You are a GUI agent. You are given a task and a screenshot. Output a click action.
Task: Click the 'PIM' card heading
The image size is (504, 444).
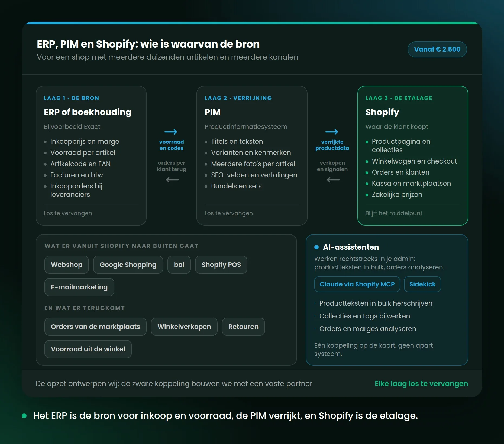click(212, 112)
